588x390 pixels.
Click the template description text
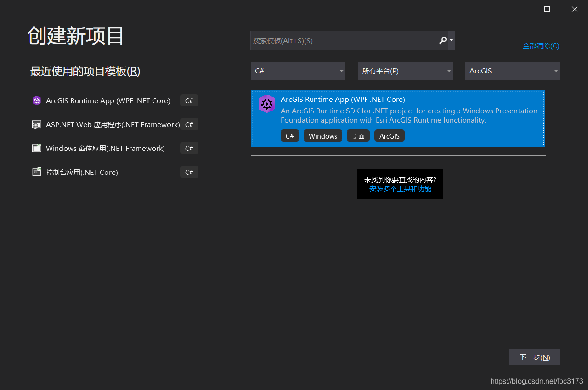[409, 115]
